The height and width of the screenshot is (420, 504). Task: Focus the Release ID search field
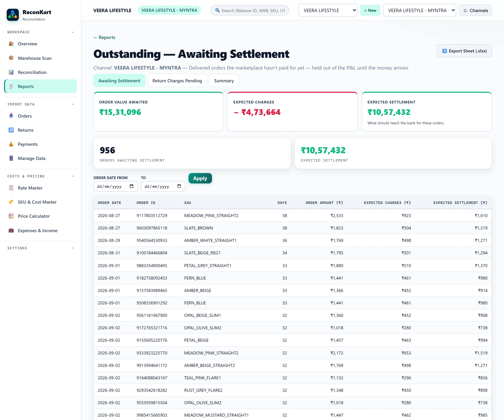click(x=250, y=10)
